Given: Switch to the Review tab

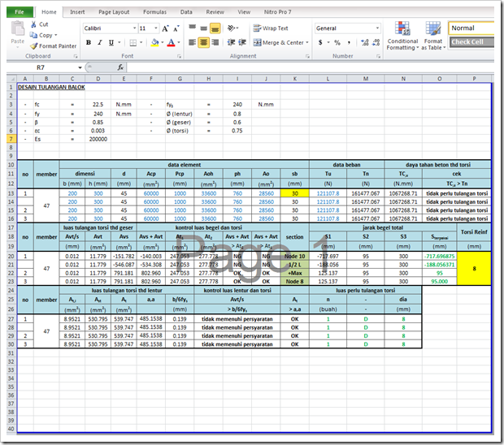Looking at the screenshot, I should click(215, 12).
